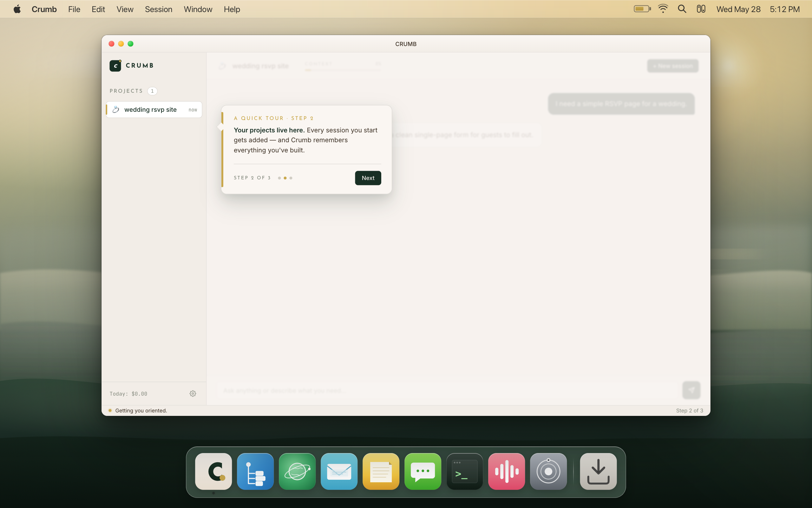Screen dimensions: 812x508
Task: Open the Downloads stack in dock
Action: 598,471
